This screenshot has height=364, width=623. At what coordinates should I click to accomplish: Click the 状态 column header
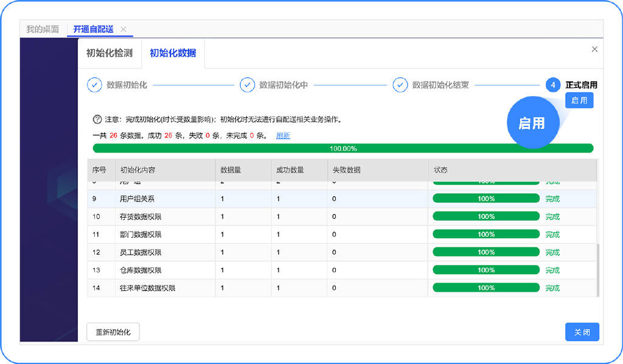(440, 170)
